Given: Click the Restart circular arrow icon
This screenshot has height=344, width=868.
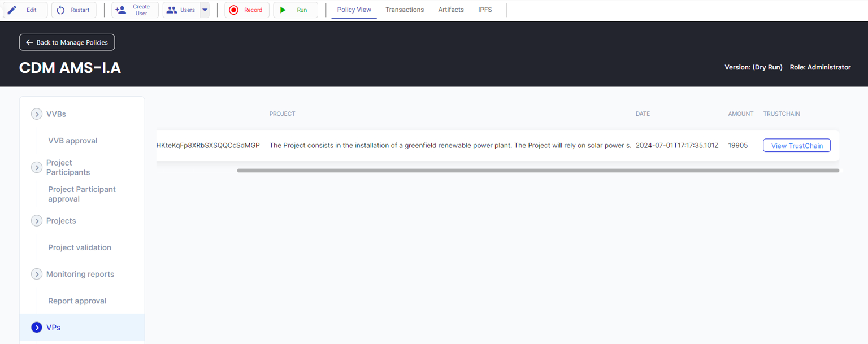Looking at the screenshot, I should 61,10.
